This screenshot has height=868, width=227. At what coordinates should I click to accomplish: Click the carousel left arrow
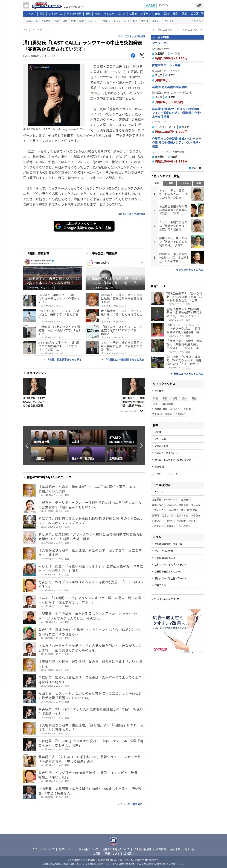[x=27, y=446]
